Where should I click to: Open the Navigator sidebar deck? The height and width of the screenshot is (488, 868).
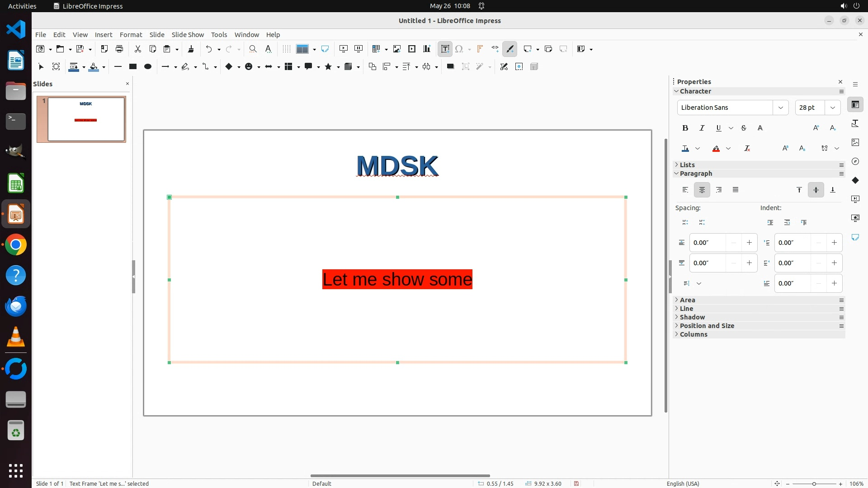click(x=855, y=161)
